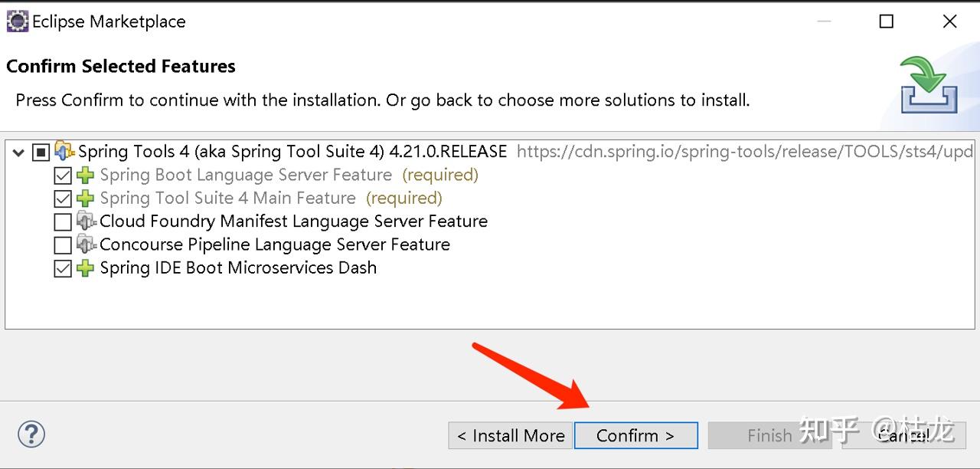Uncheck Spring IDE Boot Microservices Dash
This screenshot has width=980, height=469.
(63, 268)
